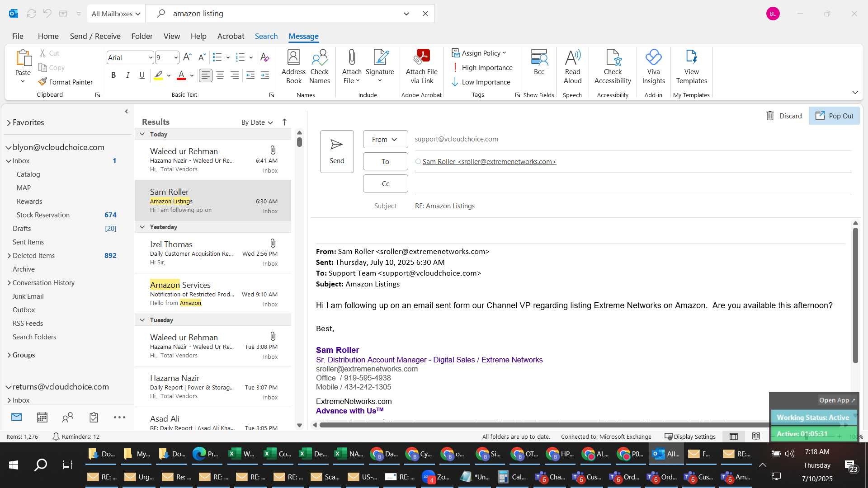The height and width of the screenshot is (488, 868).
Task: Pop Out the reply window
Action: [835, 116]
